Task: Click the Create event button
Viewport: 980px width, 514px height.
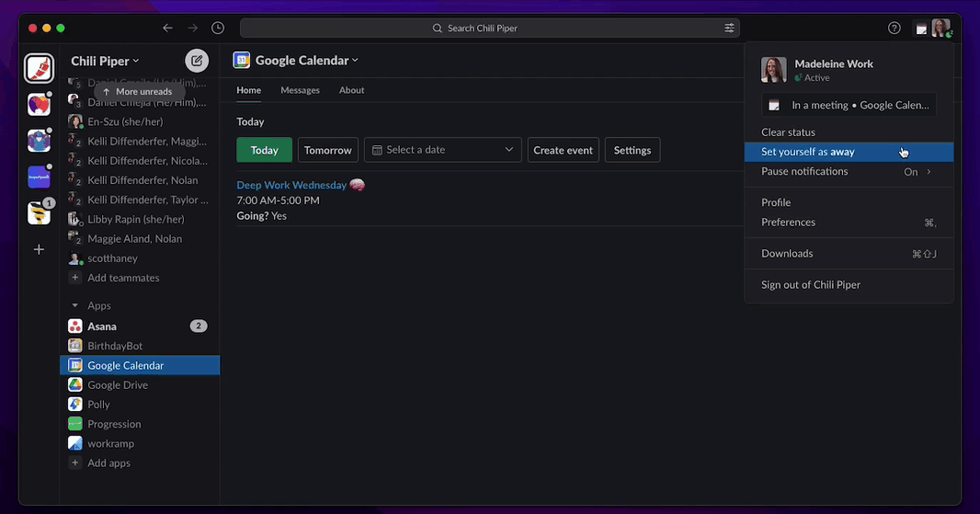Action: pyautogui.click(x=564, y=150)
